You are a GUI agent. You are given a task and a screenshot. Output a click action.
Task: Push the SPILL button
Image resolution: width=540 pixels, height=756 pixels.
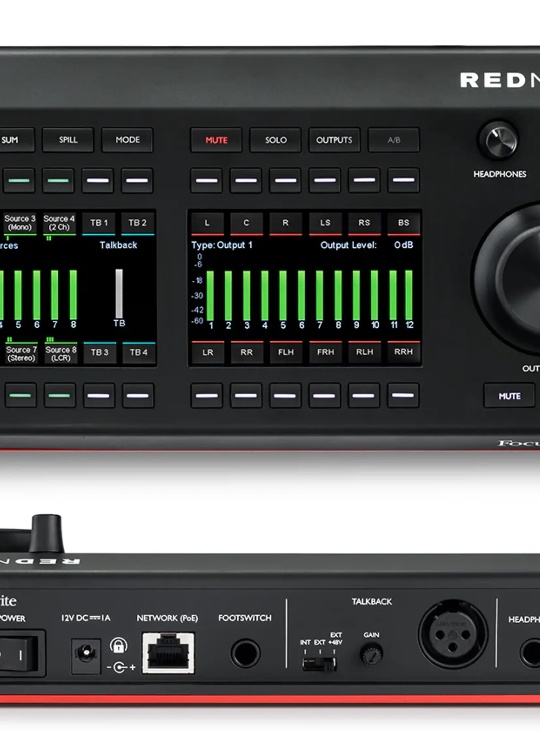[68, 140]
